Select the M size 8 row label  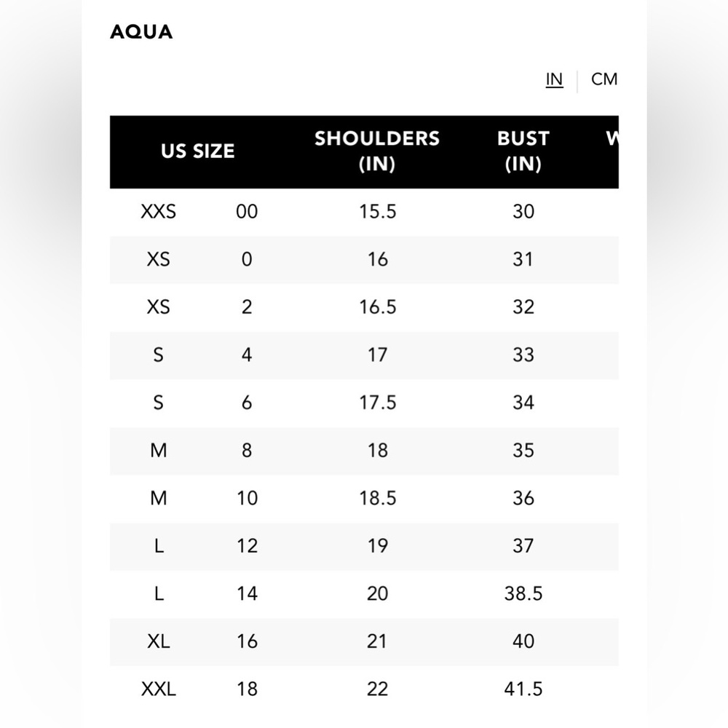coord(158,451)
